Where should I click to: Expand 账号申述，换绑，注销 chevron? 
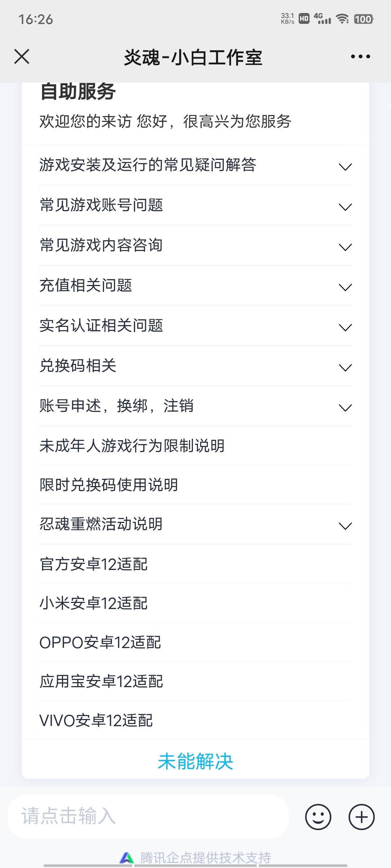pos(345,408)
